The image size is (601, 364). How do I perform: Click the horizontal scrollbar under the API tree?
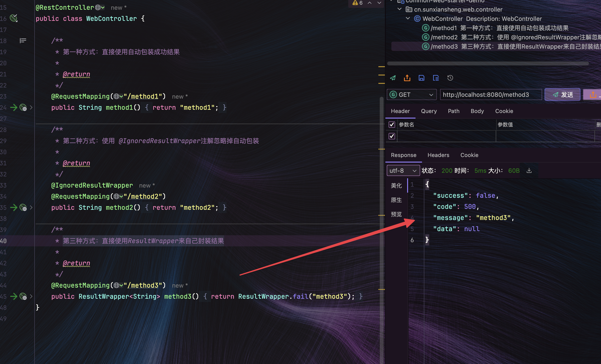[x=488, y=64]
